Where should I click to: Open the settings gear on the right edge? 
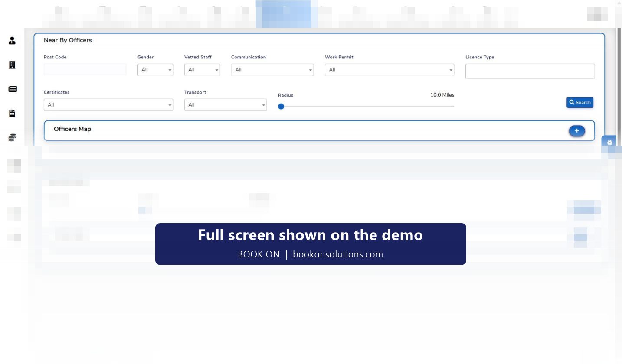[x=609, y=143]
